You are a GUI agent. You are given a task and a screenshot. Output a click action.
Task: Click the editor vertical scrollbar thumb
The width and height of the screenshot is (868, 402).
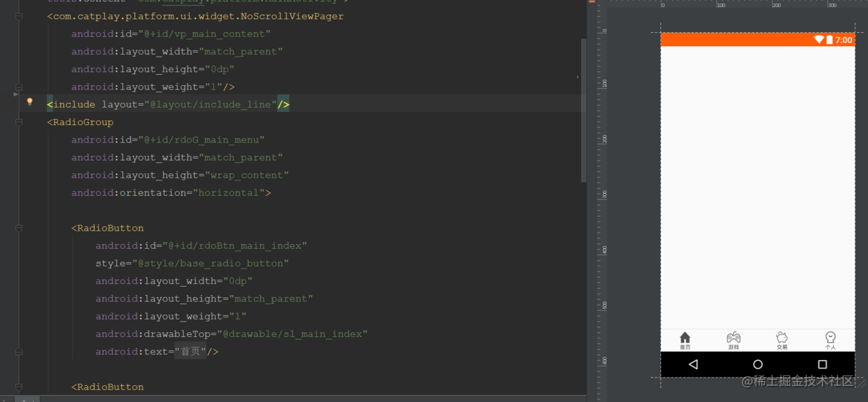coord(584,110)
